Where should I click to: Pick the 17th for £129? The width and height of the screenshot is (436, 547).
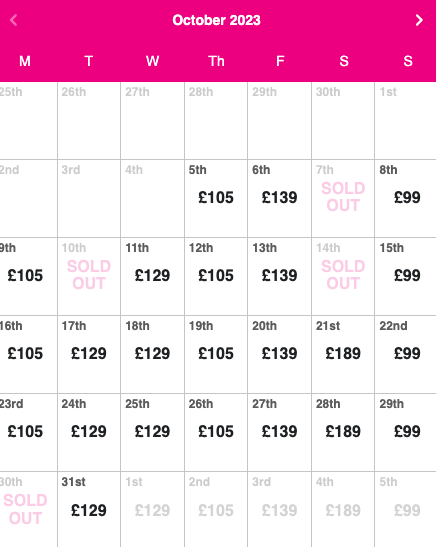tap(89, 354)
